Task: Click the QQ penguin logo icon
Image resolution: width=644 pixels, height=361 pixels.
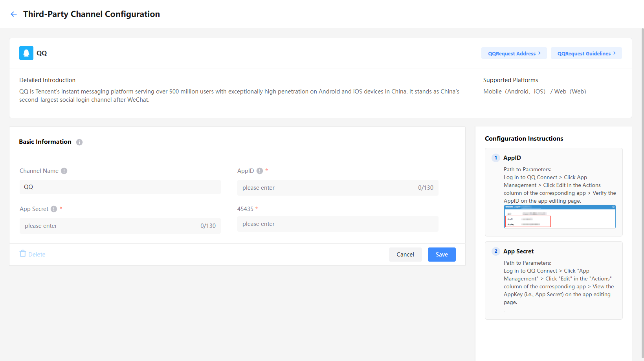Action: (26, 53)
